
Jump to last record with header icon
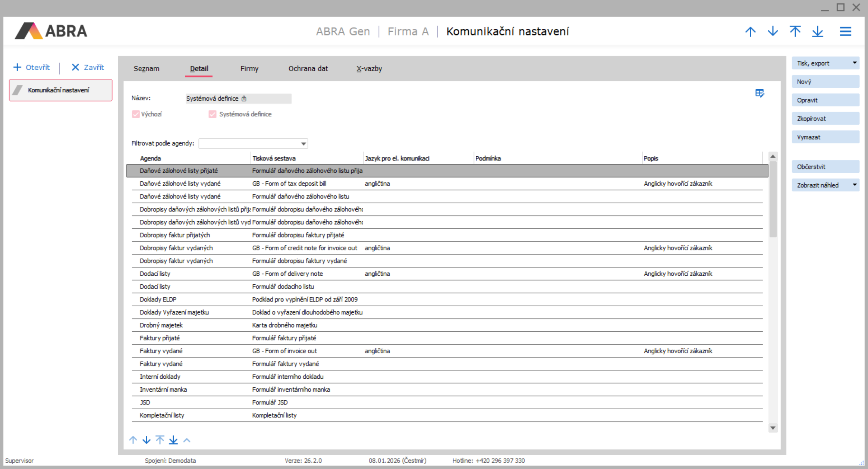(x=817, y=31)
